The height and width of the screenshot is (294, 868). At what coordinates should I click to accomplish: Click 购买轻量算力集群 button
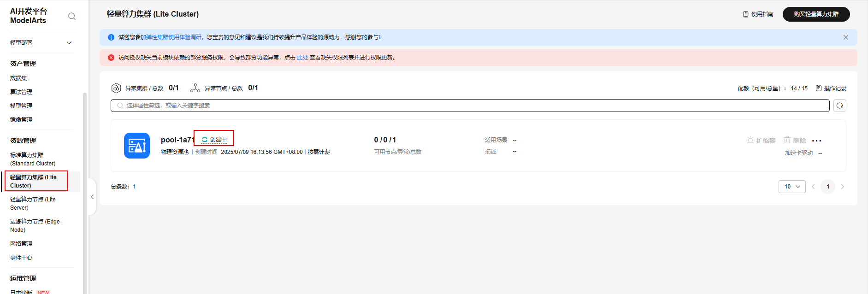point(816,14)
